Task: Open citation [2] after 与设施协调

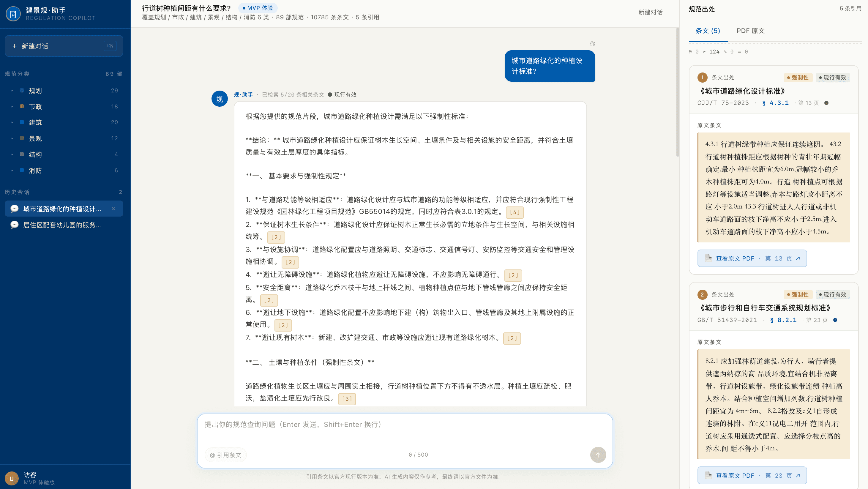Action: [x=290, y=262]
